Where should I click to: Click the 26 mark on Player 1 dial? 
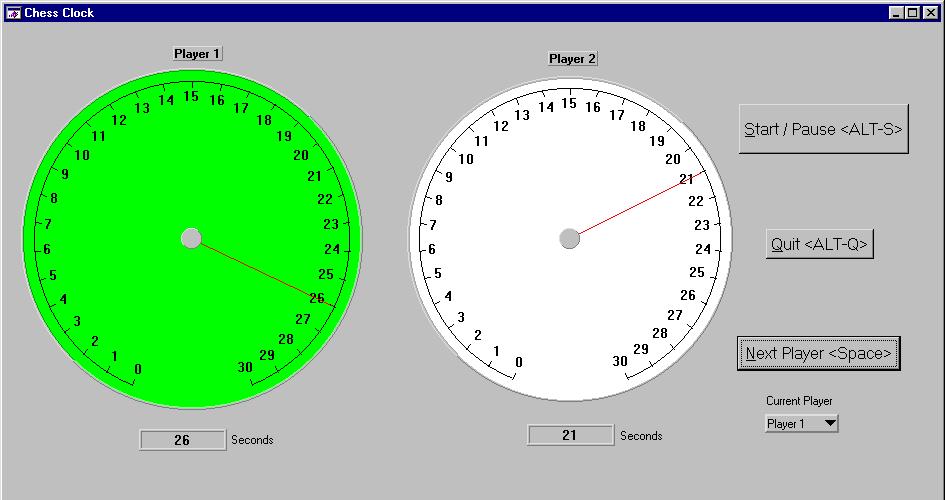pyautogui.click(x=317, y=298)
